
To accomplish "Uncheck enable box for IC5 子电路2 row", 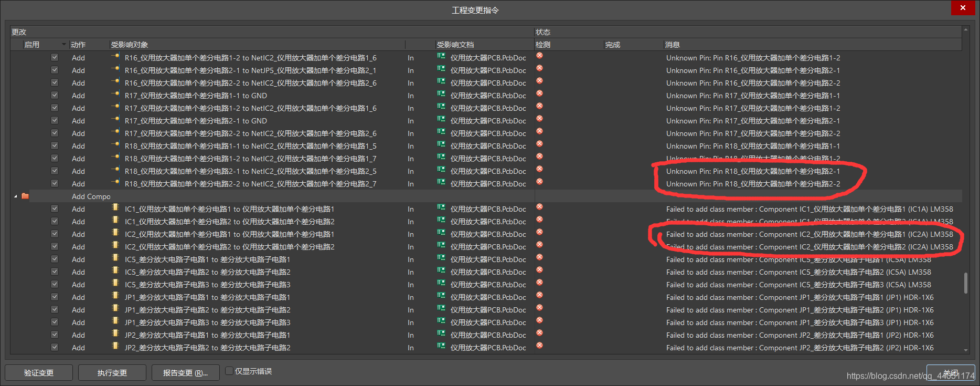I will pyautogui.click(x=55, y=272).
